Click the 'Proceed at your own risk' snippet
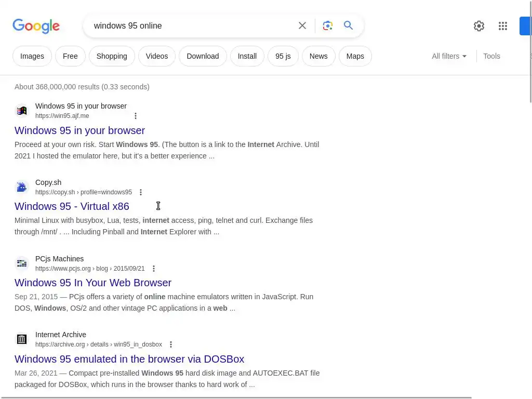This screenshot has height=399, width=532. coord(167,150)
